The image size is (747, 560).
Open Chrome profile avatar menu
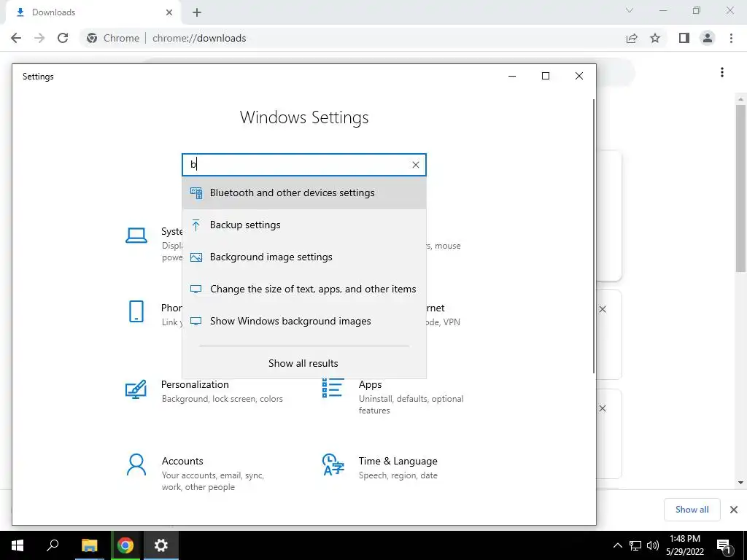(x=708, y=38)
